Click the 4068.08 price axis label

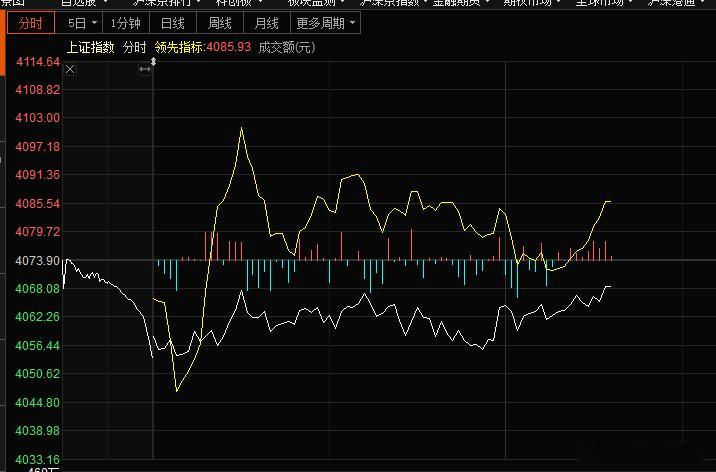coord(38,288)
